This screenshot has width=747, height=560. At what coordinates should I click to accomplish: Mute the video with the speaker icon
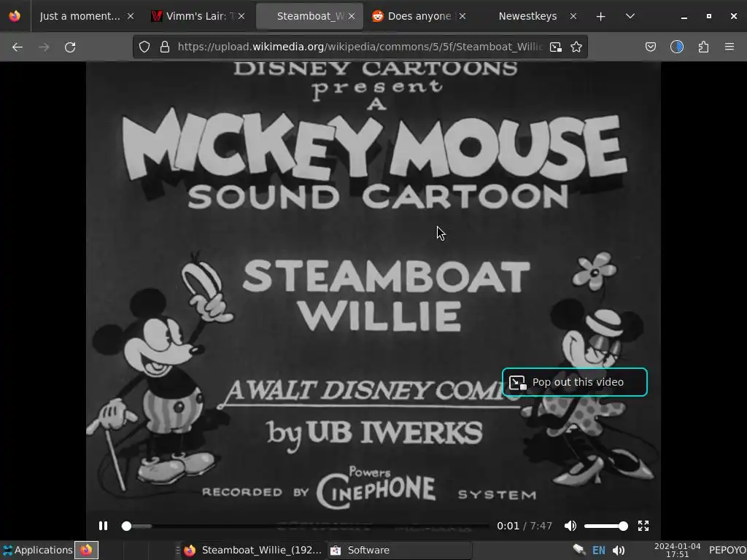pos(570,526)
